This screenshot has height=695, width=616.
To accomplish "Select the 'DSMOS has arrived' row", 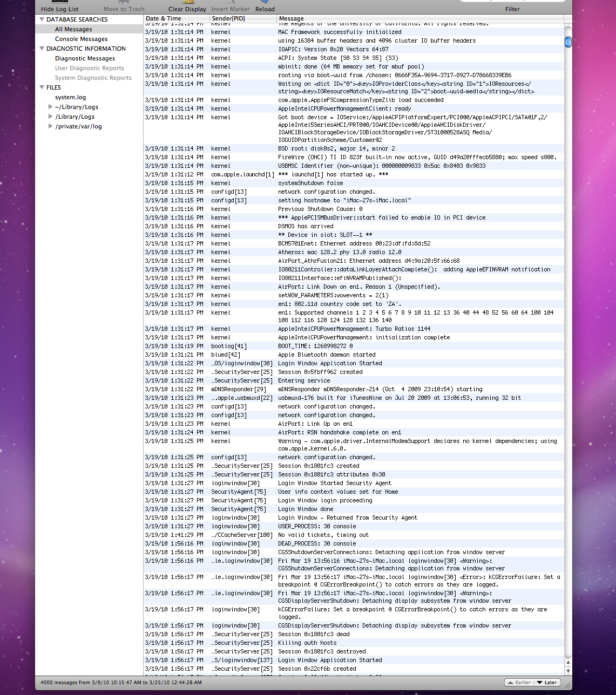I will (354, 226).
